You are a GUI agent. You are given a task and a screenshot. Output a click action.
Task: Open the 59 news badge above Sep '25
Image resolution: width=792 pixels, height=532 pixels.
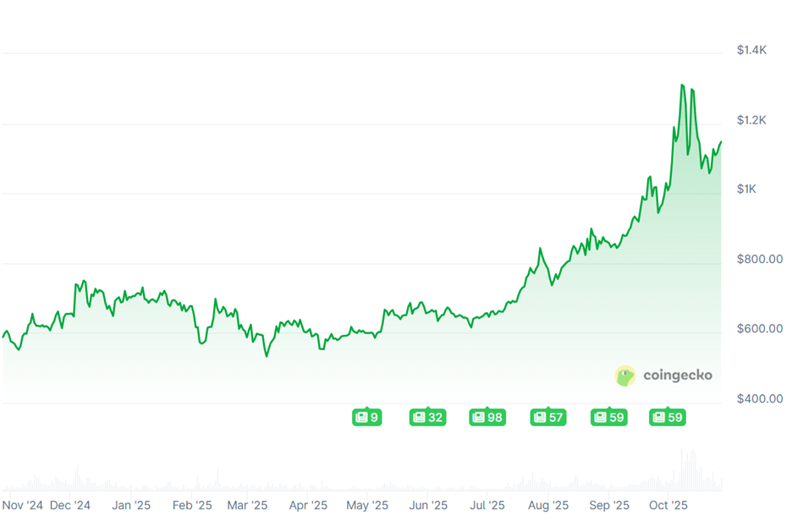pos(608,417)
